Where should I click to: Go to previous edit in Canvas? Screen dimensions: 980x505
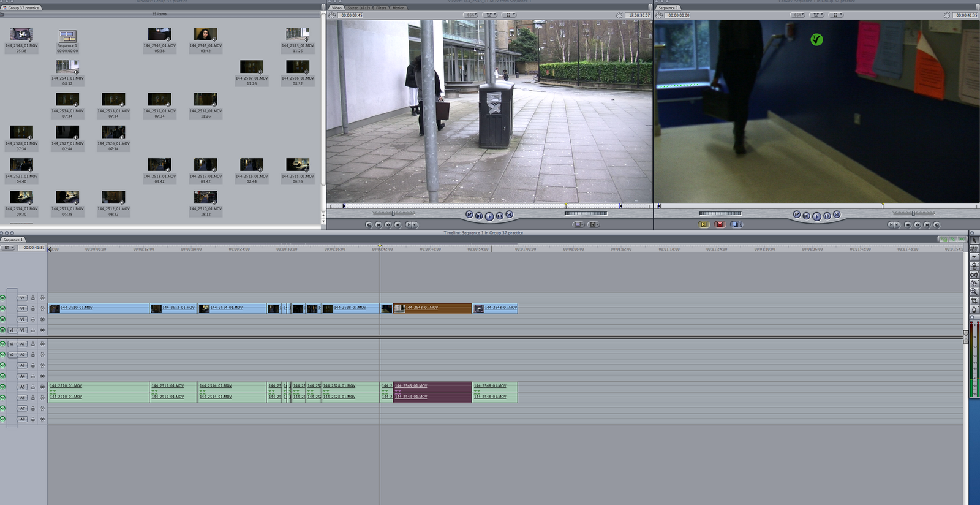797,215
